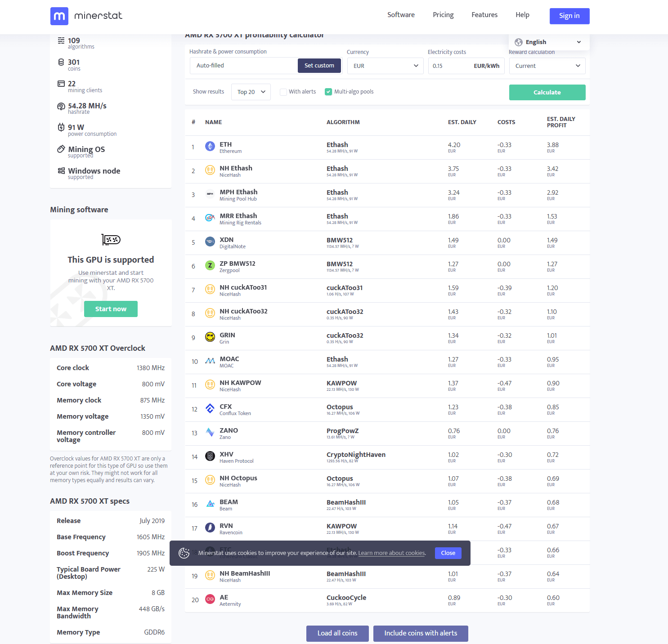Uncheck the Multi-algo pools checkbox
Screen dimensions: 668x644
[328, 92]
